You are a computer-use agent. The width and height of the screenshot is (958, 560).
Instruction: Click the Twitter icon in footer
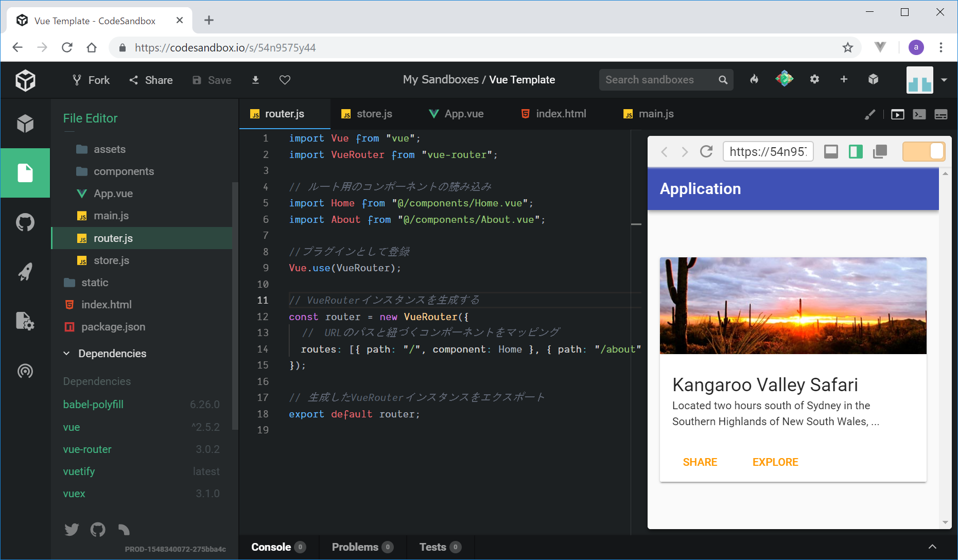(x=72, y=529)
